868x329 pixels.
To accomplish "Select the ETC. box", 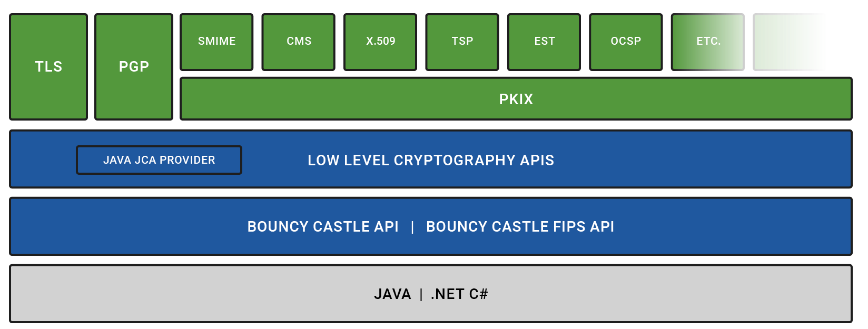I will tap(708, 42).
